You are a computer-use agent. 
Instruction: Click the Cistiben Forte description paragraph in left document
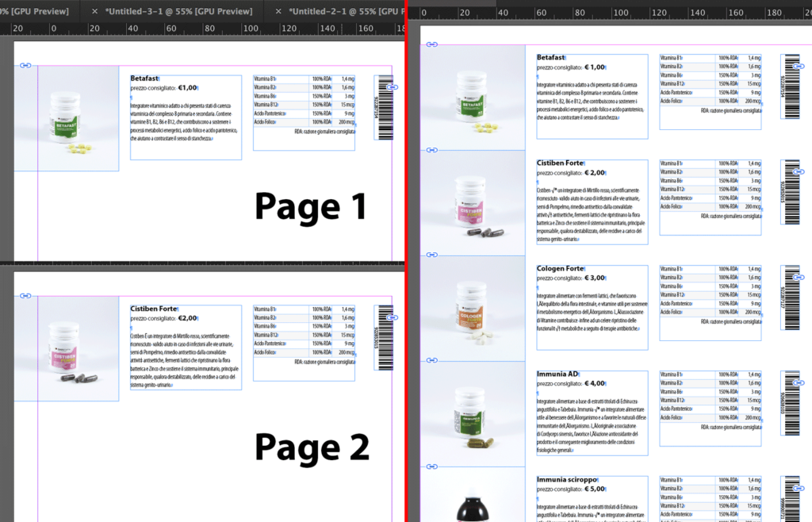[x=184, y=360]
